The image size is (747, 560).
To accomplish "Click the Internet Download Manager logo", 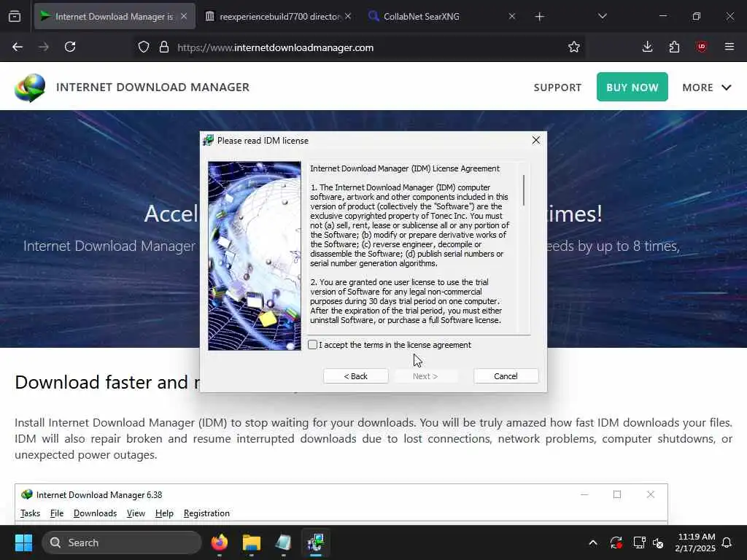I will [30, 87].
